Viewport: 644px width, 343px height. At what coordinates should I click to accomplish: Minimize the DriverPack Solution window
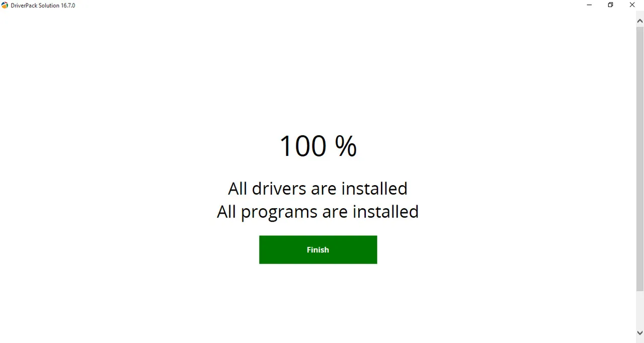(x=589, y=5)
